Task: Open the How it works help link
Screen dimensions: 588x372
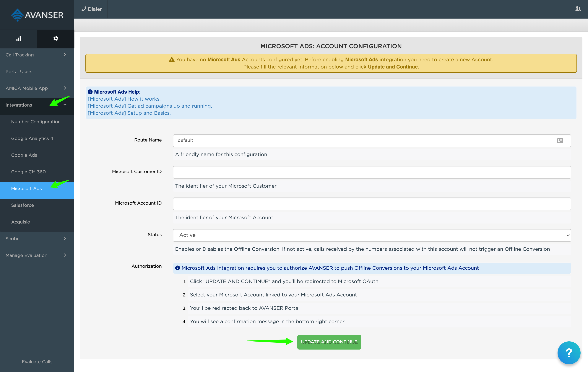Action: (x=124, y=99)
